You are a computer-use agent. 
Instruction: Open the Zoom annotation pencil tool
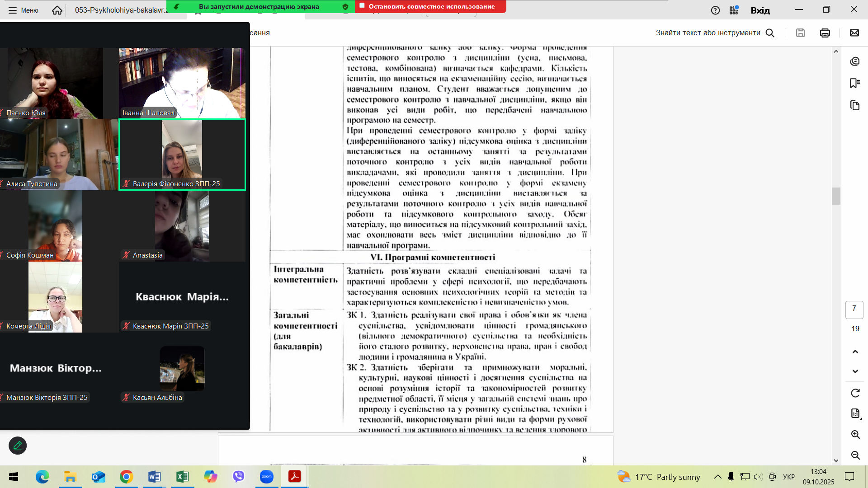pos(18,446)
